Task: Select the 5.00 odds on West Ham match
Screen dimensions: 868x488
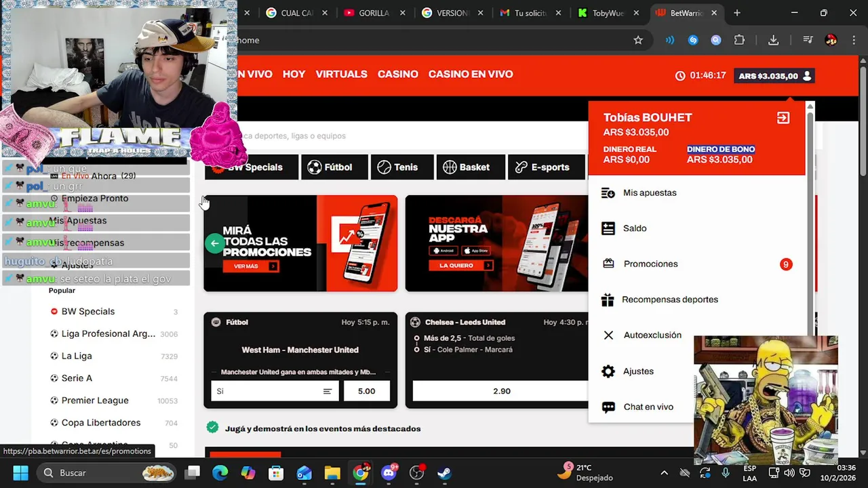Action: coord(366,391)
